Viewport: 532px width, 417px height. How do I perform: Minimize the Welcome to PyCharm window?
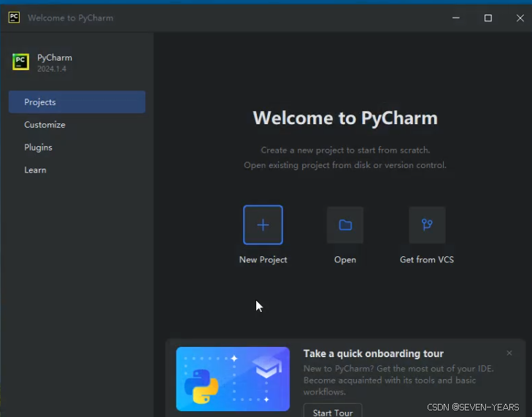(456, 18)
